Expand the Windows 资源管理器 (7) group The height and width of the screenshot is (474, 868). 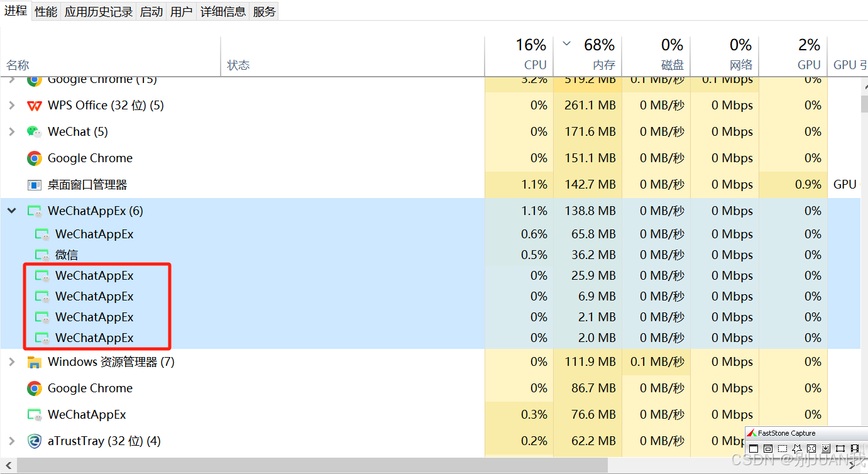point(11,362)
